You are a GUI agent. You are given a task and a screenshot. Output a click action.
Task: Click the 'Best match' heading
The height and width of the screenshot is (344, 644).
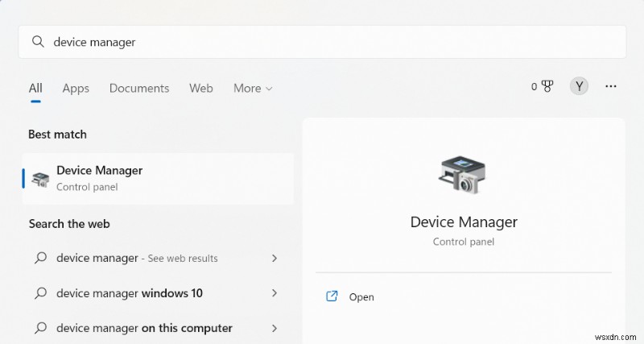pyautogui.click(x=57, y=135)
